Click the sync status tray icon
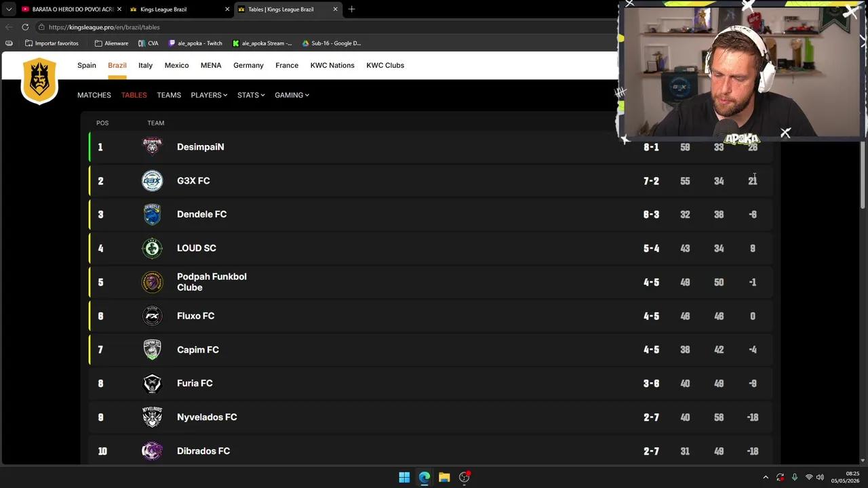 tap(781, 477)
